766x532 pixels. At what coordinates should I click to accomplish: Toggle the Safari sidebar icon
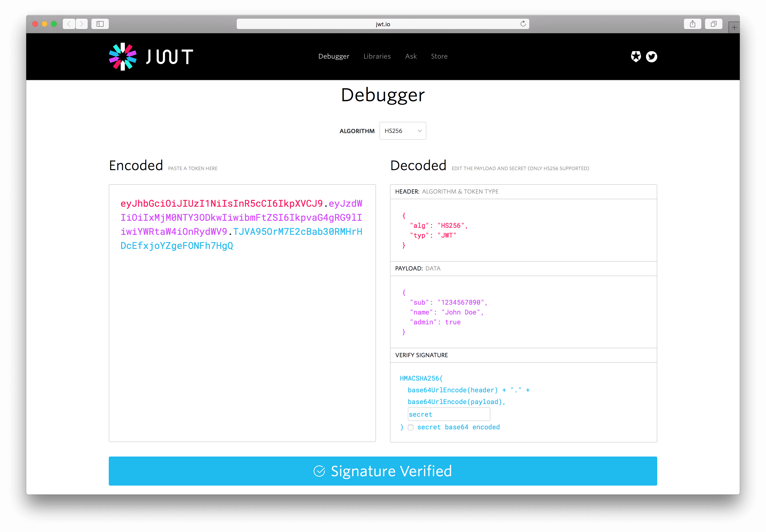(100, 24)
